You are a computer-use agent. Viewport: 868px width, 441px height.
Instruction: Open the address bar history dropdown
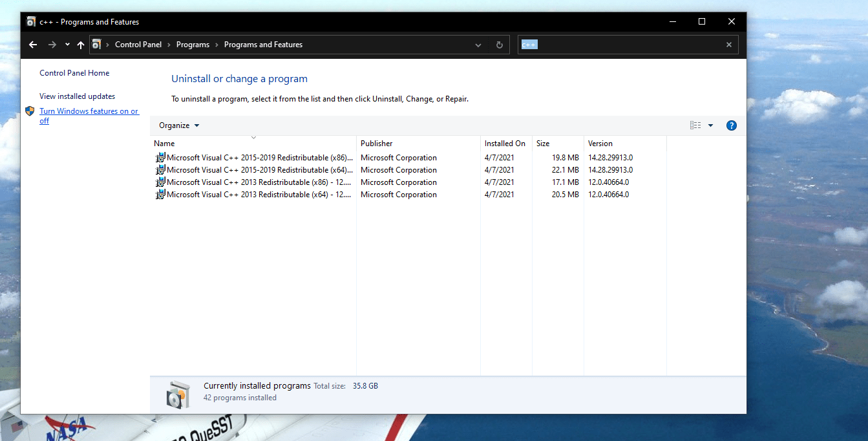478,44
